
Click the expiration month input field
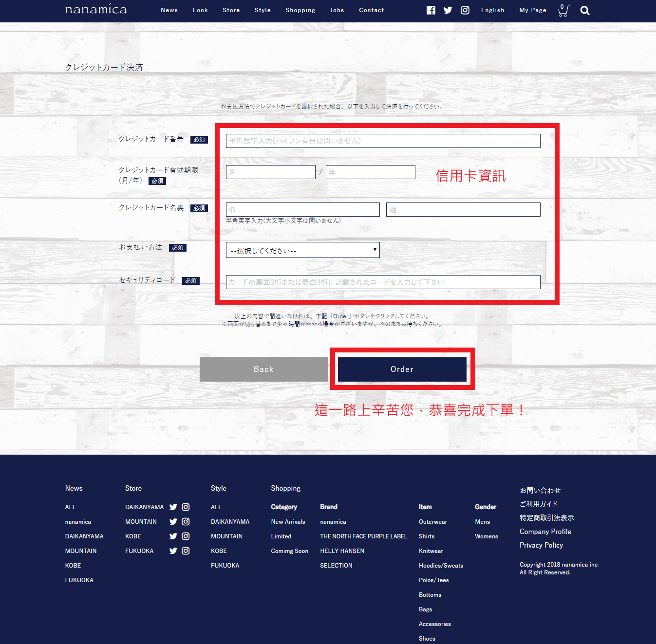click(x=270, y=172)
